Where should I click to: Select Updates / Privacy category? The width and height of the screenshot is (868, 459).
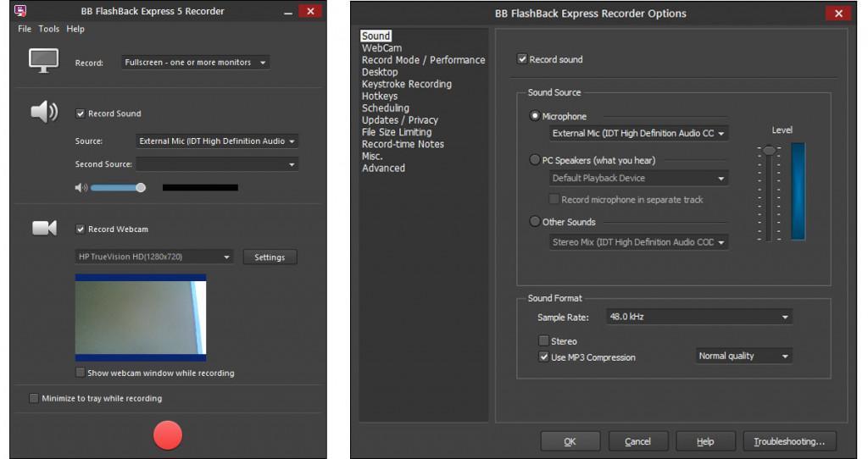click(x=400, y=120)
